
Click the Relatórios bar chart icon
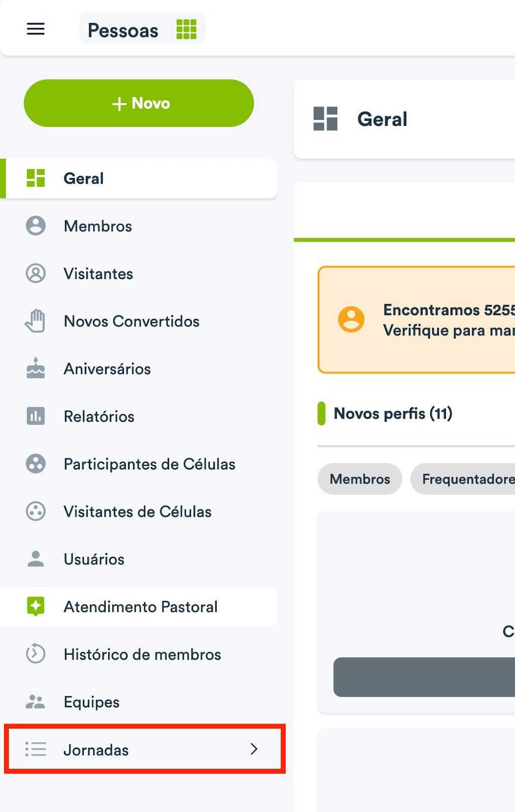36,416
